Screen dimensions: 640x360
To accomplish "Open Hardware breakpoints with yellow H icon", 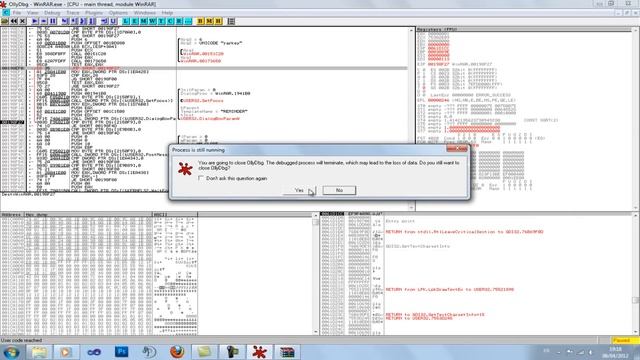I will click(218, 21).
